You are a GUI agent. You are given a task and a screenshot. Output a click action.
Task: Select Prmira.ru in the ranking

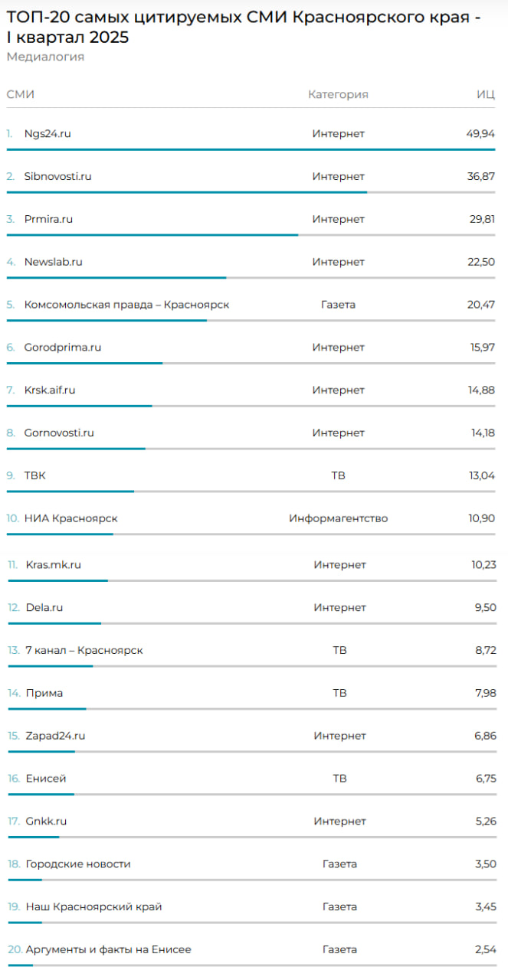48,220
